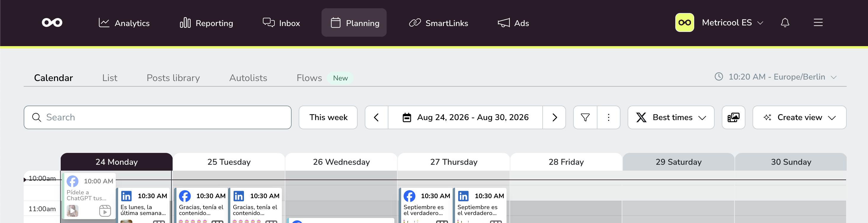Screen dimensions: 868x223
Task: Open the three-dot options menu
Action: point(609,117)
